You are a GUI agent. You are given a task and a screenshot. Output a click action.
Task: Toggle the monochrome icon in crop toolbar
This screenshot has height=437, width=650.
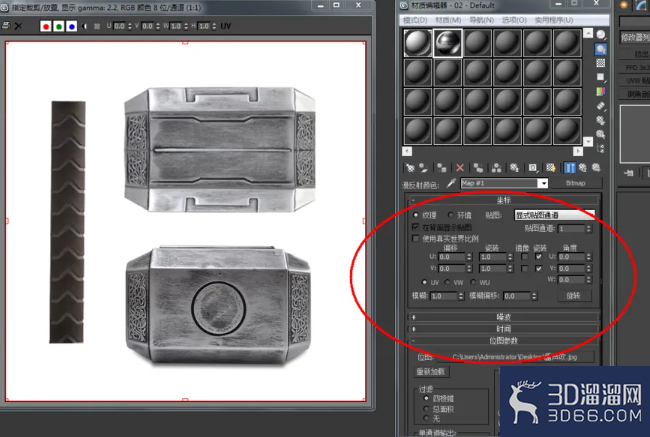[x=97, y=26]
